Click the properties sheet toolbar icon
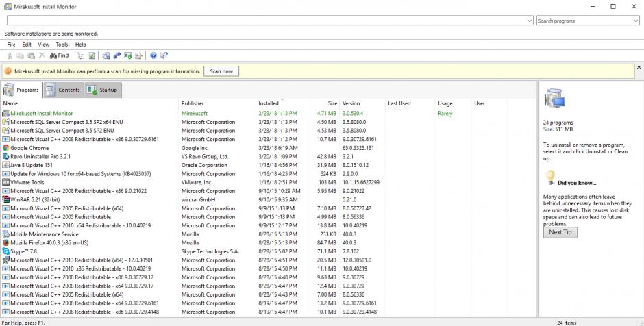Viewport: 644px width, 326px height. [139, 55]
